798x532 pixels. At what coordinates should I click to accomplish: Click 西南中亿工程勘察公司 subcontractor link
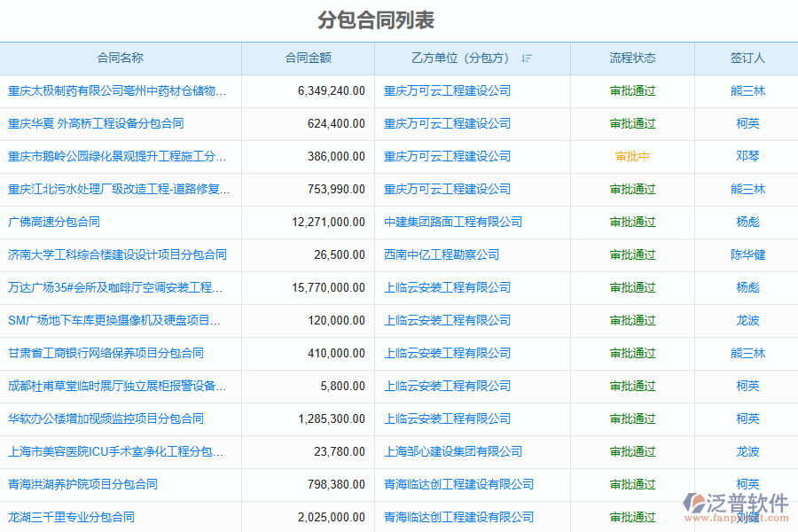click(x=442, y=255)
